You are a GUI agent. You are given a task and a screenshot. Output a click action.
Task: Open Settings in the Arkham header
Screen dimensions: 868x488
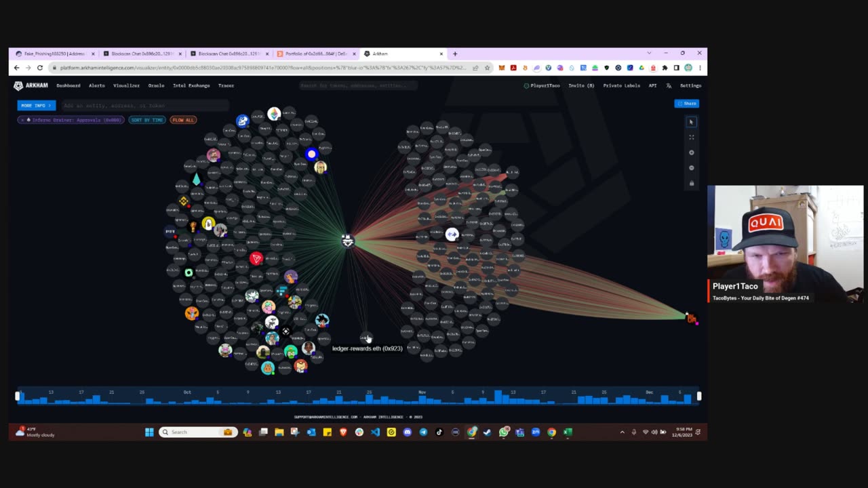(x=690, y=85)
